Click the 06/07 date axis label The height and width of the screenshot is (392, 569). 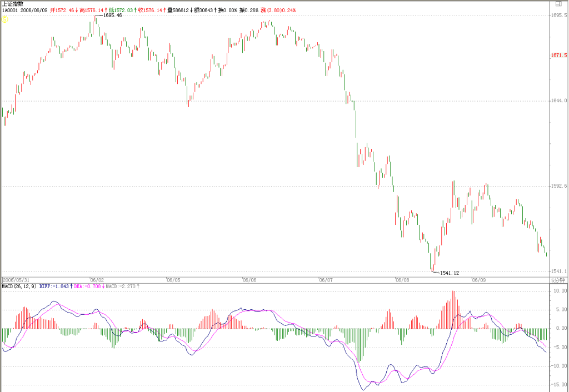click(x=326, y=280)
